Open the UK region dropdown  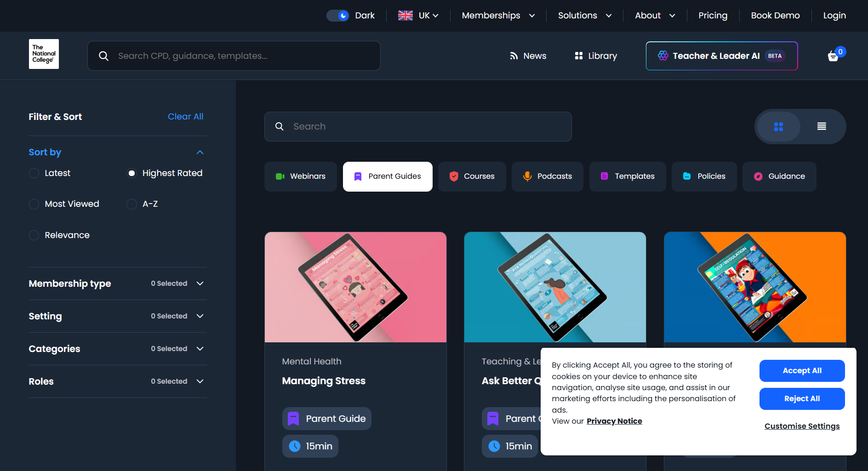pyautogui.click(x=418, y=16)
